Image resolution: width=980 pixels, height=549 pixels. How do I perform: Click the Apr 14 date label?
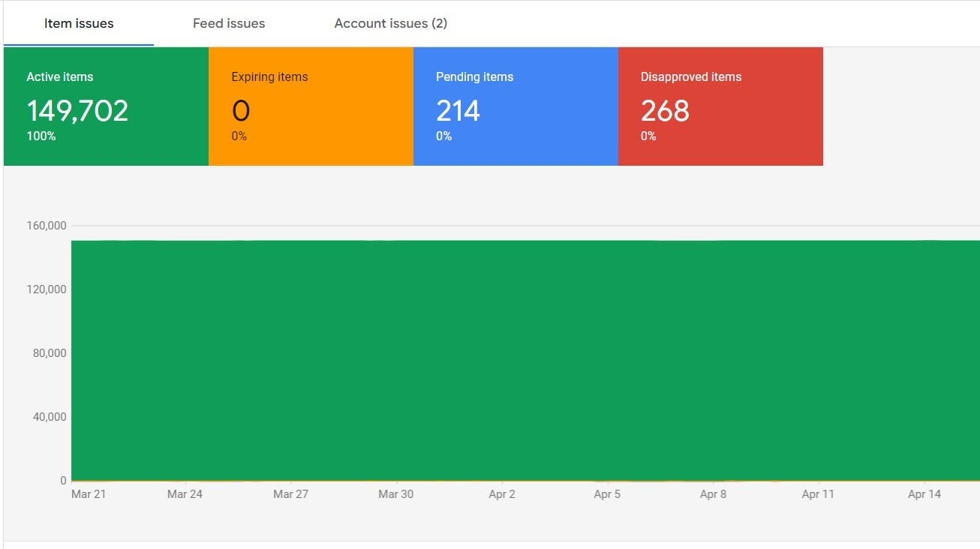(x=924, y=494)
